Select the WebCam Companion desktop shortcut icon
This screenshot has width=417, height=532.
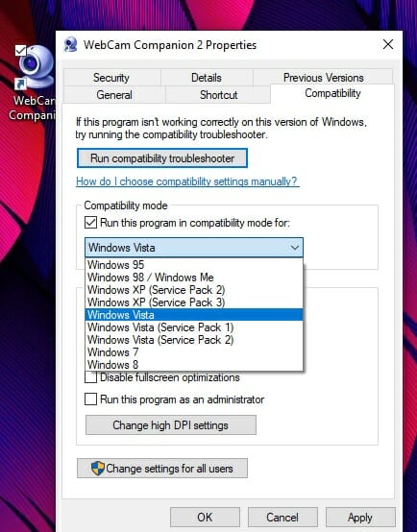click(34, 68)
